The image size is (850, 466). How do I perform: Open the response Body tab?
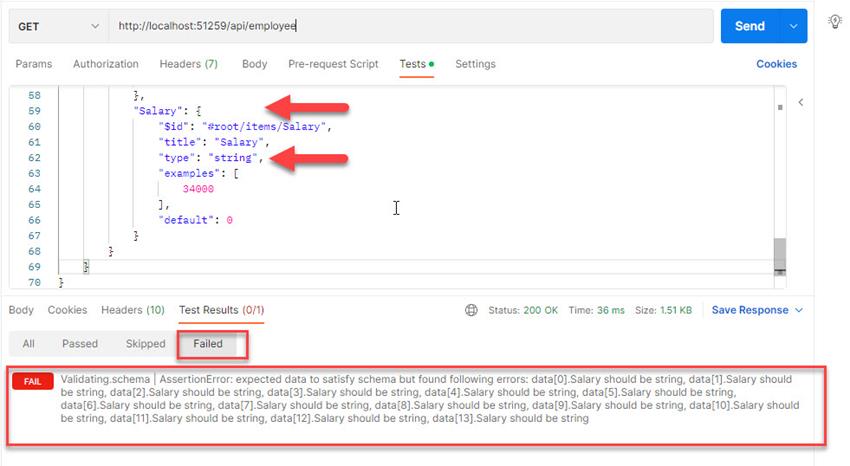pos(21,310)
